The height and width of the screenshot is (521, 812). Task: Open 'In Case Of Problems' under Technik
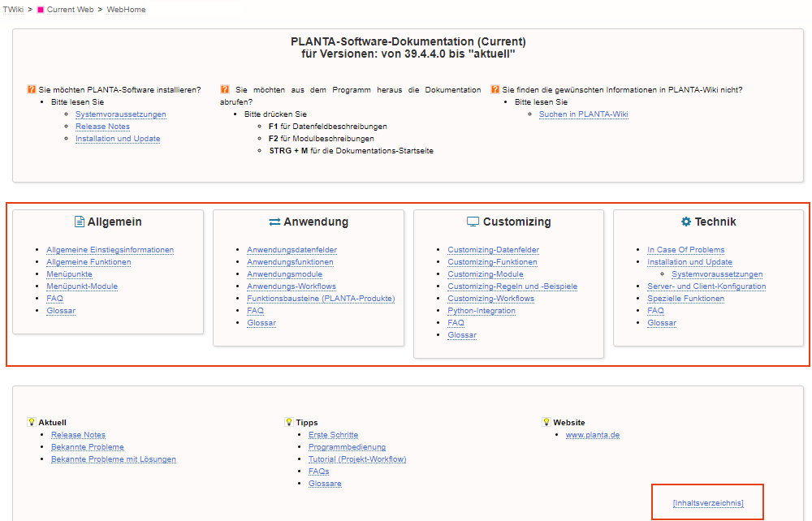[685, 250]
